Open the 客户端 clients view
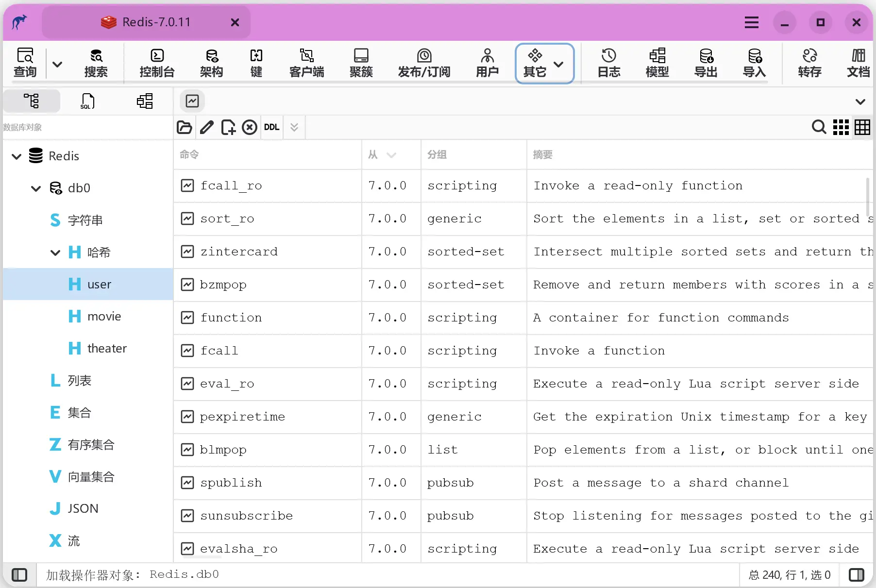The image size is (876, 588). 307,63
